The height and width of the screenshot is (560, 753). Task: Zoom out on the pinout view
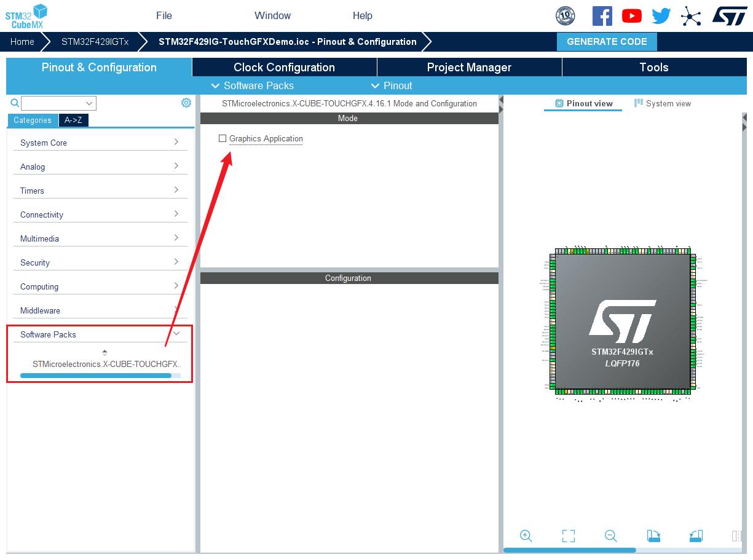(x=611, y=535)
